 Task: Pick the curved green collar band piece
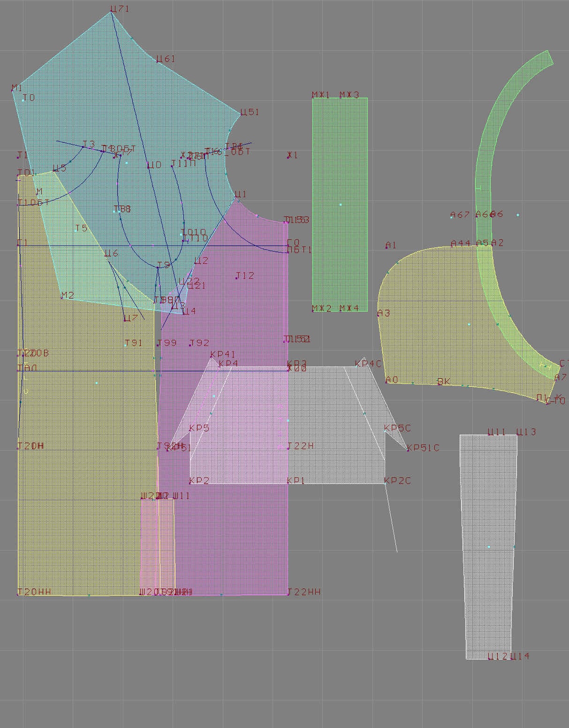[x=483, y=188]
